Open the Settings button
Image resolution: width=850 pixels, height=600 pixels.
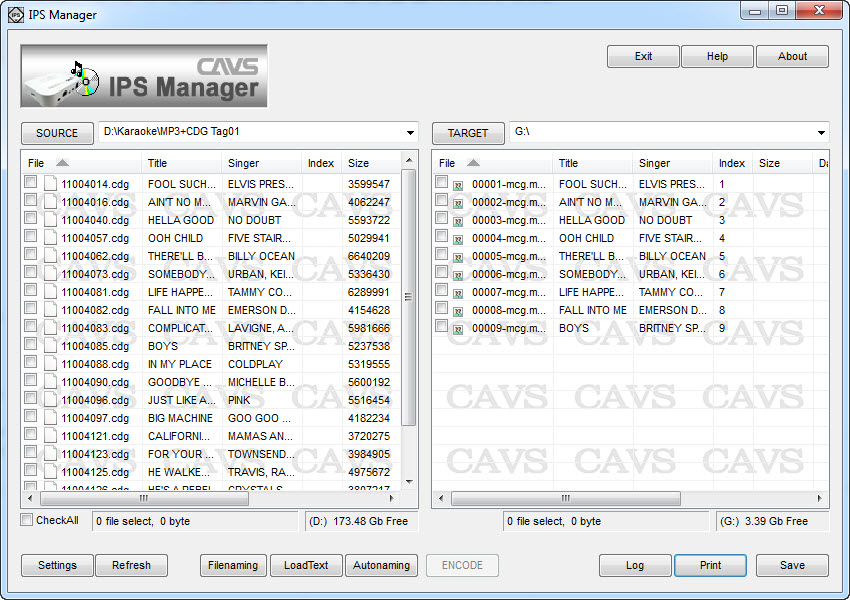57,565
